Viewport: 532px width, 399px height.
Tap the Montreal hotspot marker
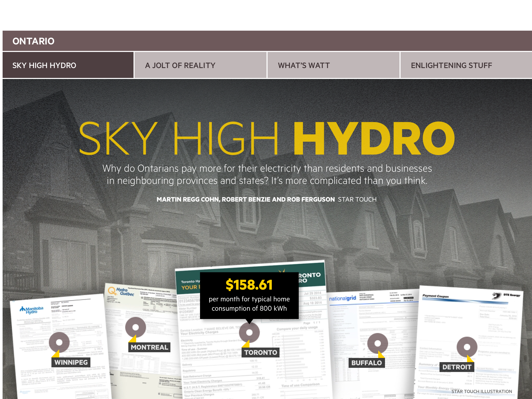[x=136, y=327]
